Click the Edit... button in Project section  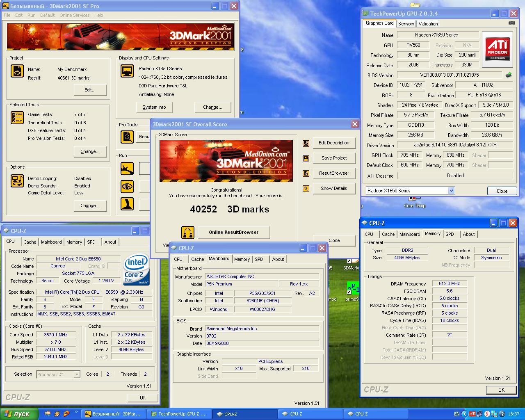[x=90, y=90]
